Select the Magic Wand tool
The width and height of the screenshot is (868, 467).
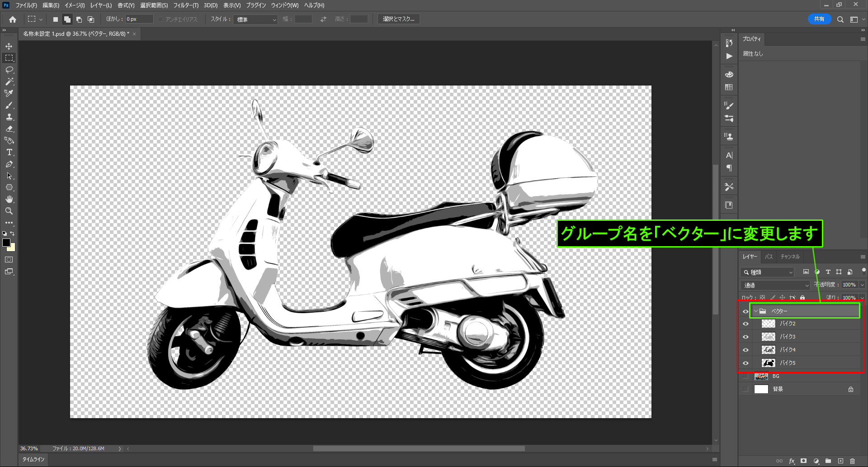(x=9, y=81)
